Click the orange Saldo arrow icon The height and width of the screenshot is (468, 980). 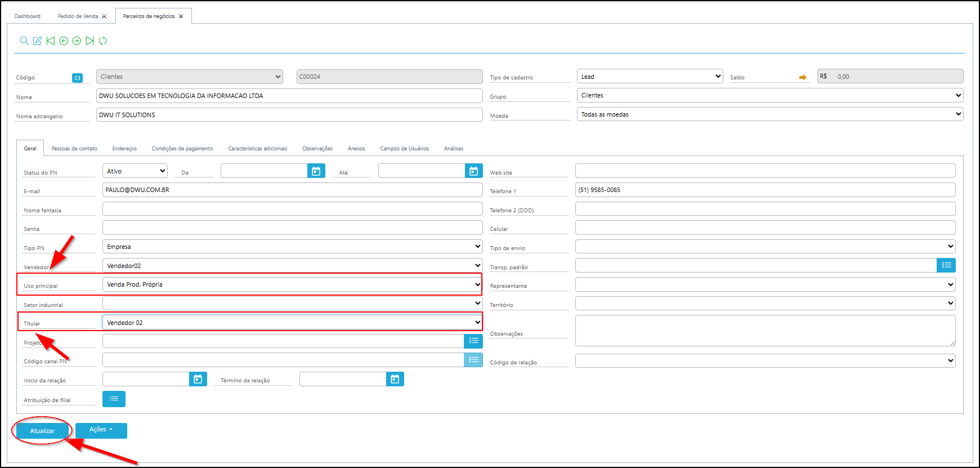(x=803, y=77)
